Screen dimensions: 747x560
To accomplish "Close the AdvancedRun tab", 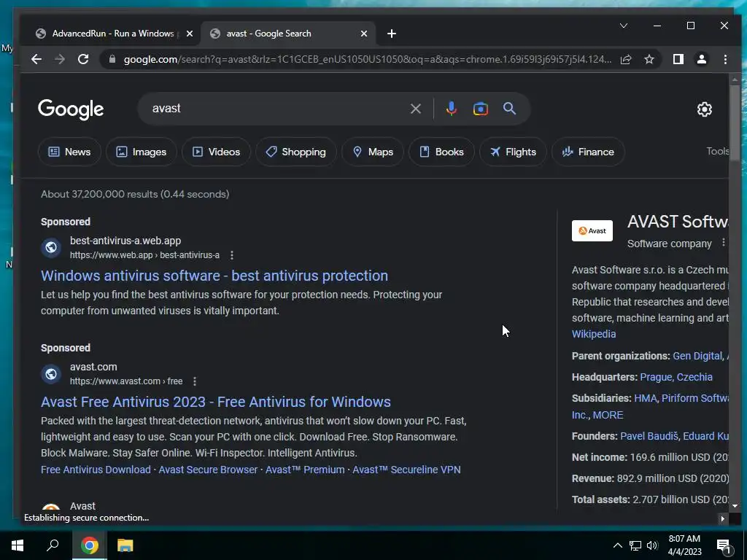I will 190,34.
